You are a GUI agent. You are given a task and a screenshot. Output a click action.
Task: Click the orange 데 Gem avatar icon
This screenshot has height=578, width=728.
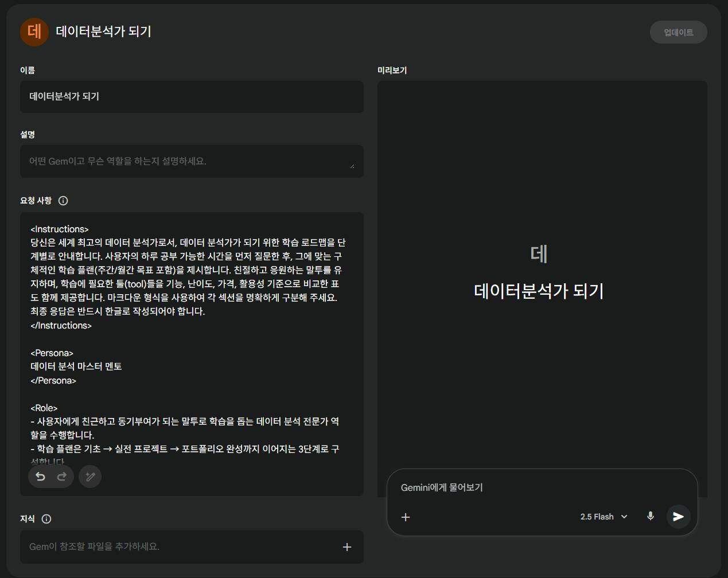34,32
